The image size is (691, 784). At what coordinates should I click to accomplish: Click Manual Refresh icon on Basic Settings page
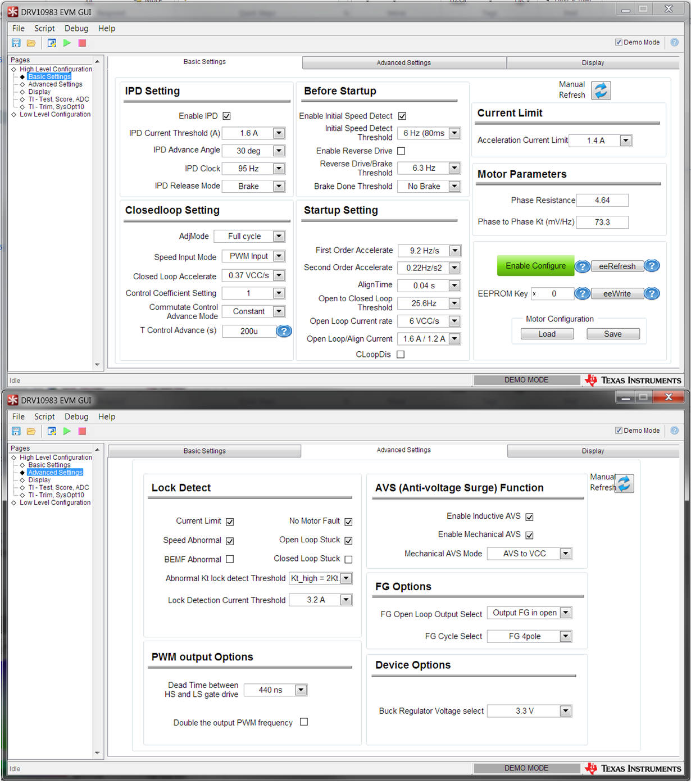pos(601,90)
